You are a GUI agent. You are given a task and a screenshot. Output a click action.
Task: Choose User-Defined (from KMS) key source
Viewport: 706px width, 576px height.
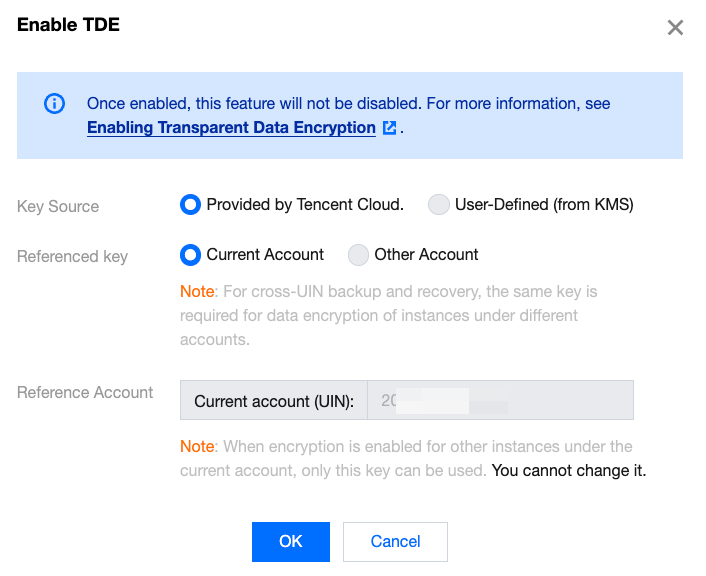pyautogui.click(x=438, y=205)
